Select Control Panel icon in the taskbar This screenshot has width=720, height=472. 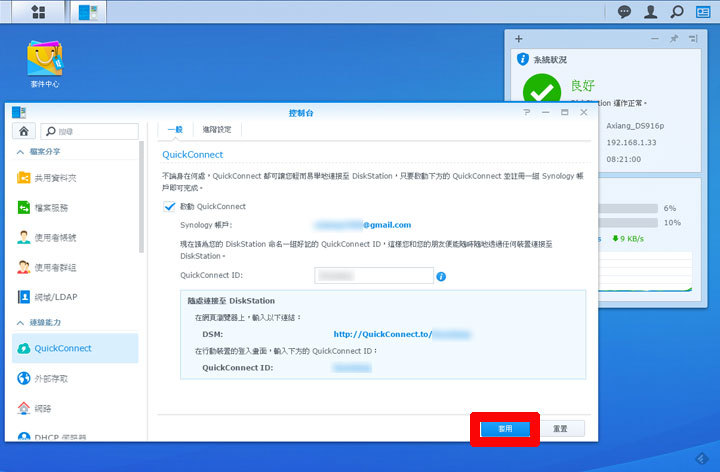[x=88, y=12]
